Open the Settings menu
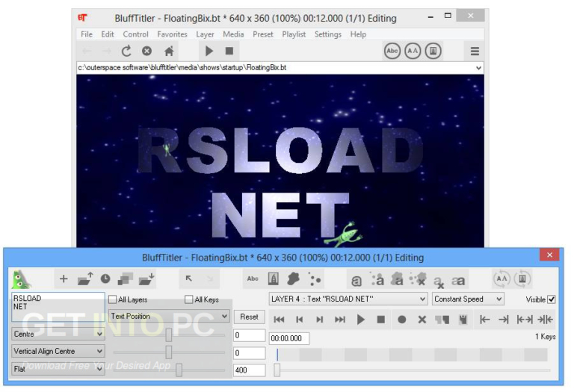Viewport: 574px width, 392px height. 327,34
